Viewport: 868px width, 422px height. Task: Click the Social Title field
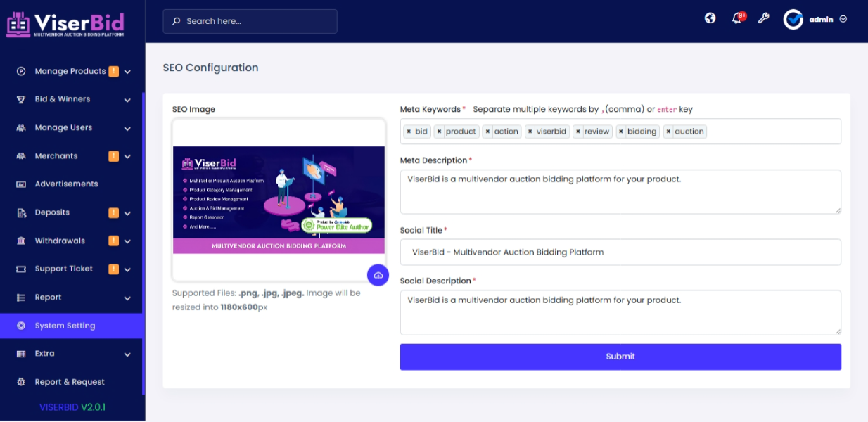point(620,252)
